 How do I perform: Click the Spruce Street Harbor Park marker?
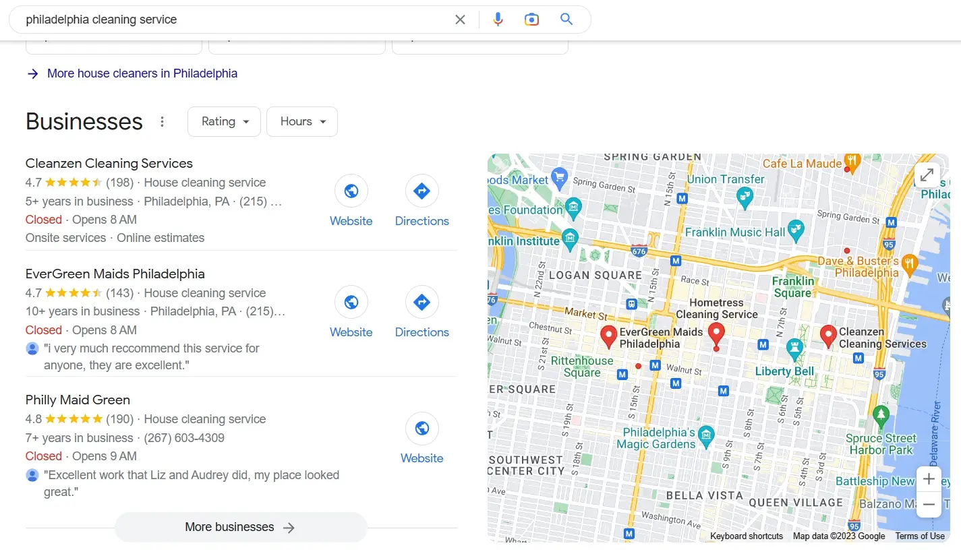coord(881,415)
